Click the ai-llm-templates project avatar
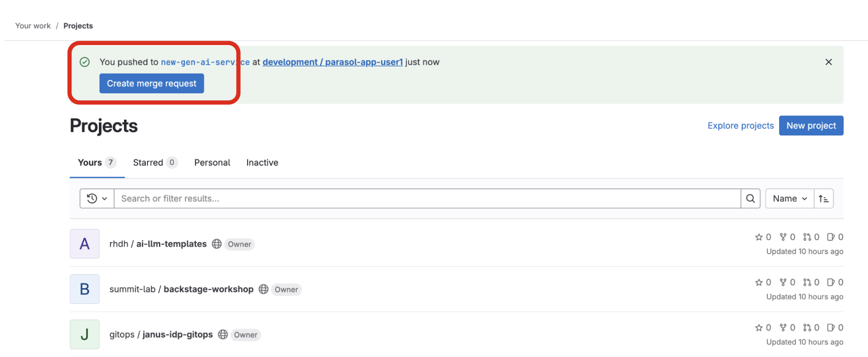The image size is (868, 357). [84, 244]
